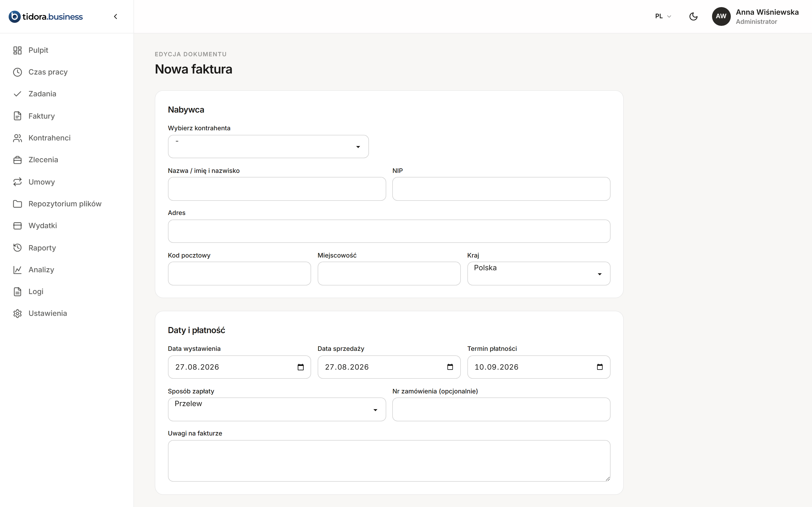Focus the NIP input field
Image resolution: width=812 pixels, height=507 pixels.
pos(501,189)
